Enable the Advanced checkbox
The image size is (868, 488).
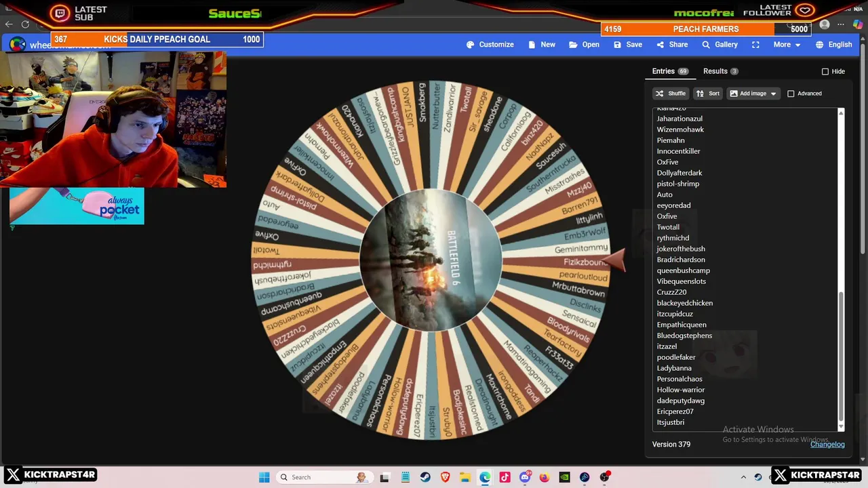tap(791, 94)
